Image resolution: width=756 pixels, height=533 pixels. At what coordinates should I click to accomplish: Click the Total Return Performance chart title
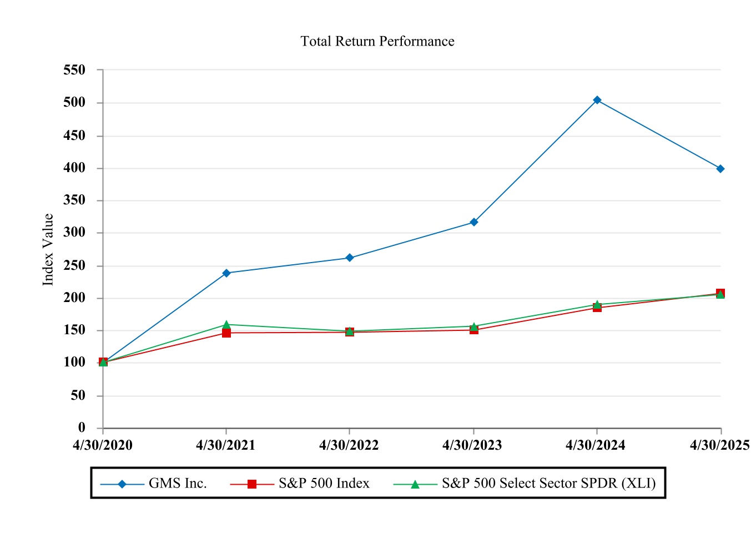pos(377,42)
